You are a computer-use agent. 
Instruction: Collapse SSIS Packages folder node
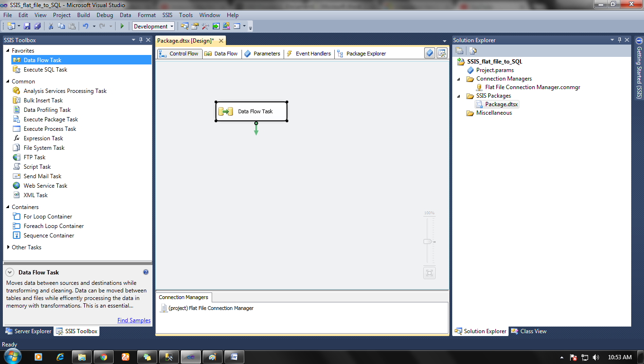click(458, 96)
